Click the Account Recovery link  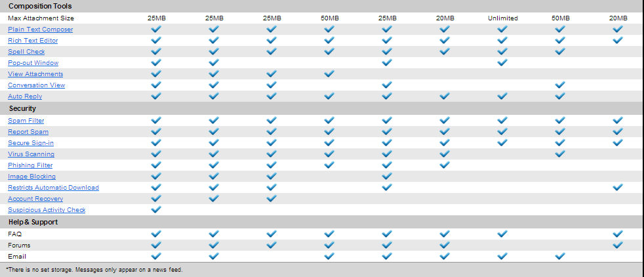pos(35,199)
